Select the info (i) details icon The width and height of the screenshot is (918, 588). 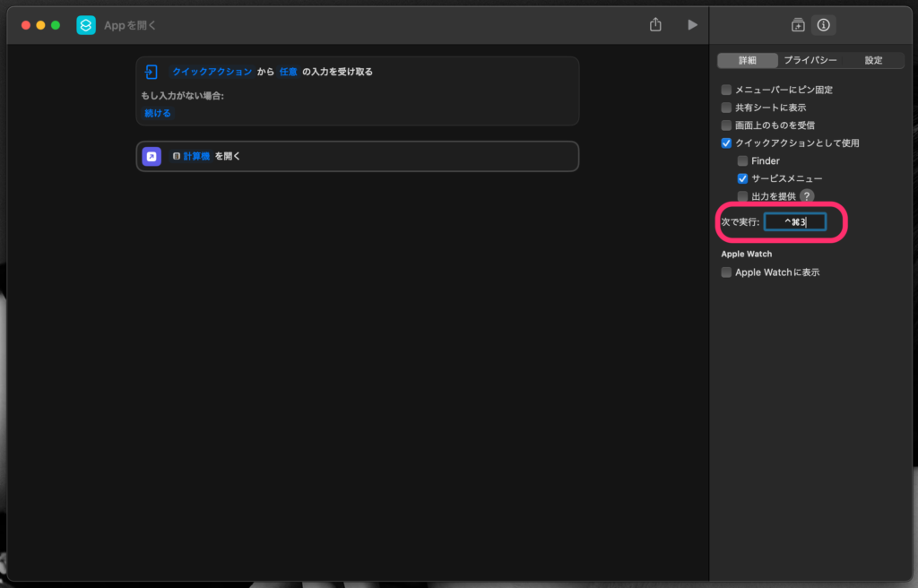(824, 25)
